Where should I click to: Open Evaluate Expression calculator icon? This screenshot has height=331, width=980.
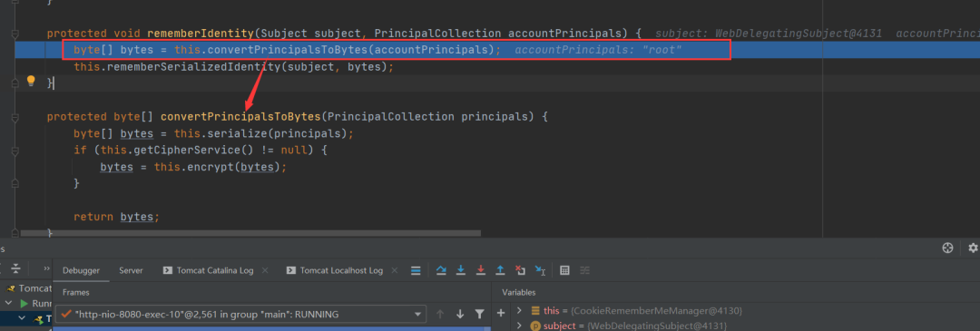coord(565,270)
